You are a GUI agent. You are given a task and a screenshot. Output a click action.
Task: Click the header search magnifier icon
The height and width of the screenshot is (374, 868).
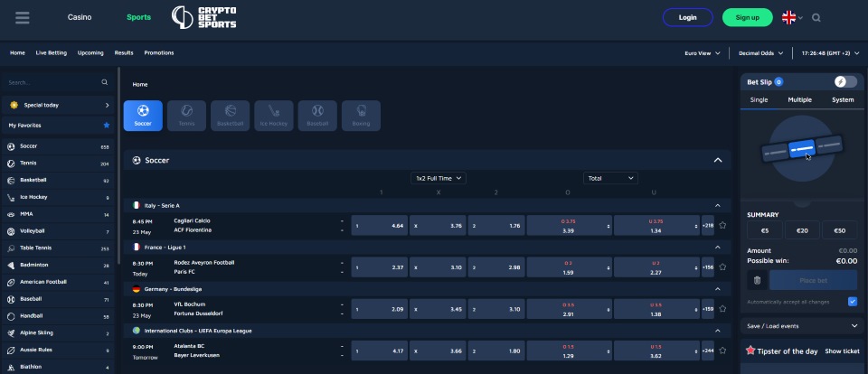click(x=816, y=18)
